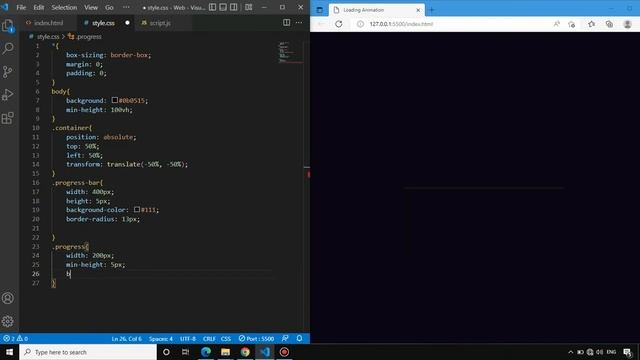Launch Google Chrome from the taskbar
640x360 pixels.
point(245,352)
